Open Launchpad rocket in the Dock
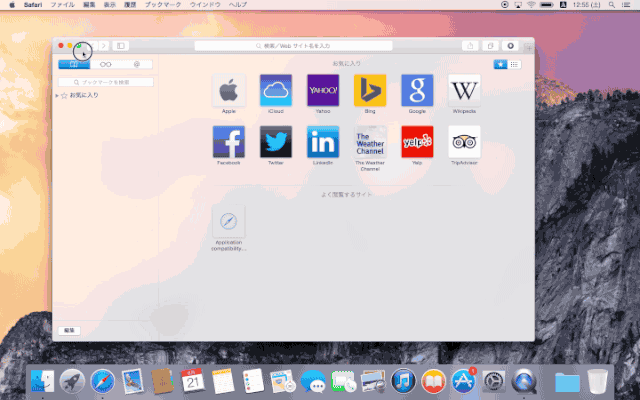Viewport: 640px width, 400px height. tap(72, 381)
